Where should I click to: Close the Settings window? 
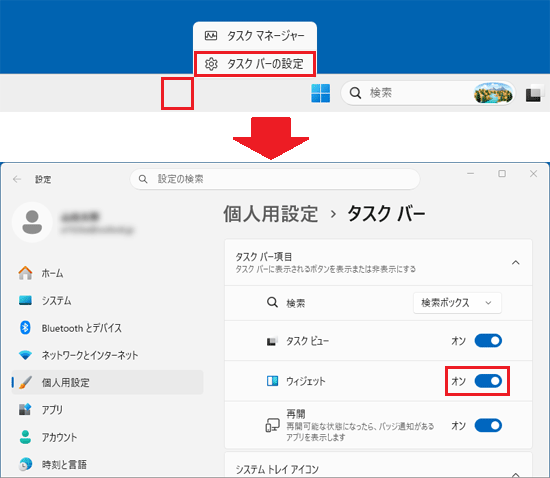[x=533, y=174]
